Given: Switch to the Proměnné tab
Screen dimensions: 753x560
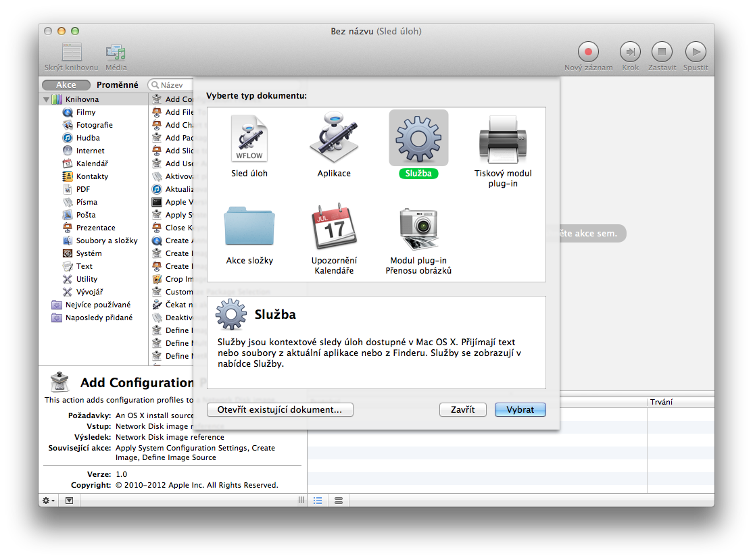Looking at the screenshot, I should tap(117, 85).
